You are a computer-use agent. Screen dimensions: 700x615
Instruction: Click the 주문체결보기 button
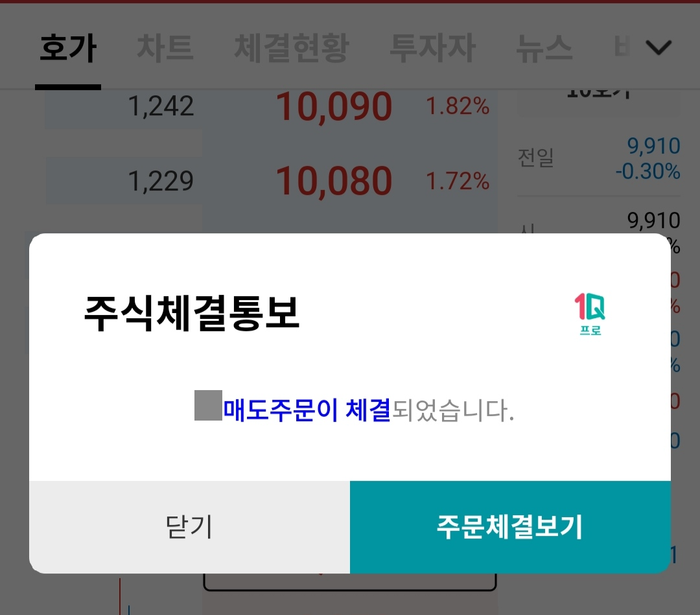pyautogui.click(x=510, y=527)
